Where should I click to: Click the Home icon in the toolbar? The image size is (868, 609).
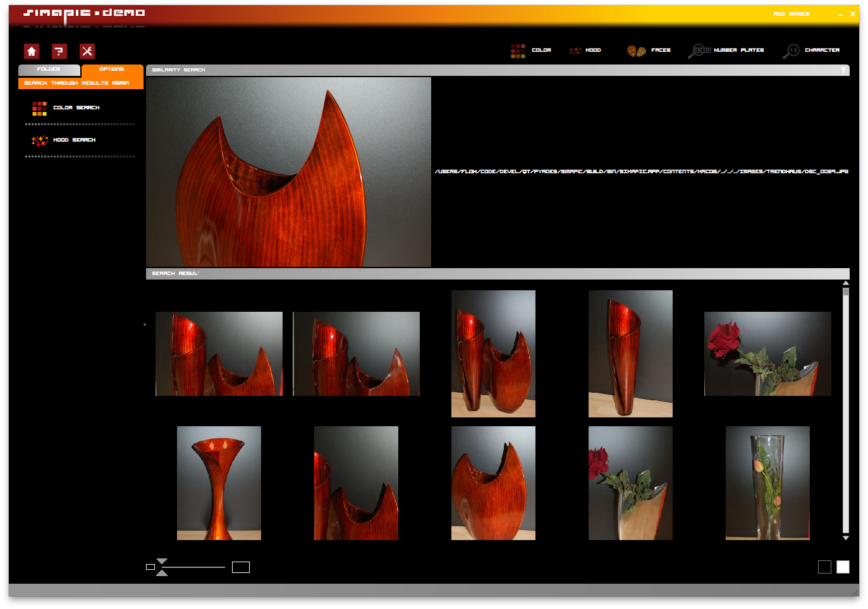tap(31, 51)
